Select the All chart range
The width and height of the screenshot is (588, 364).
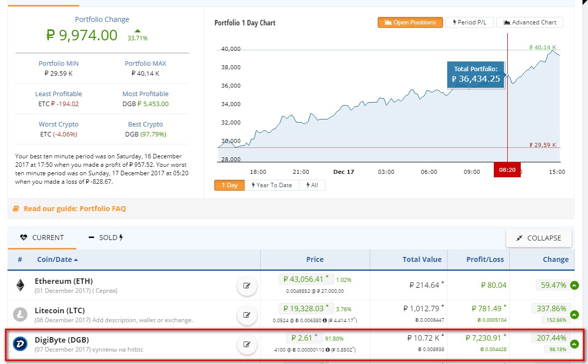click(312, 185)
